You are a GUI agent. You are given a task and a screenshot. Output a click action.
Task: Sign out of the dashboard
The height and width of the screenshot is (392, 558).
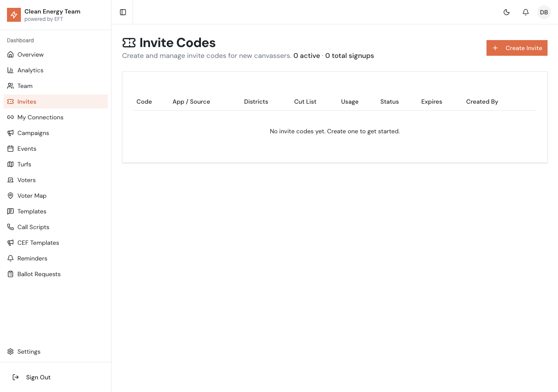point(38,377)
